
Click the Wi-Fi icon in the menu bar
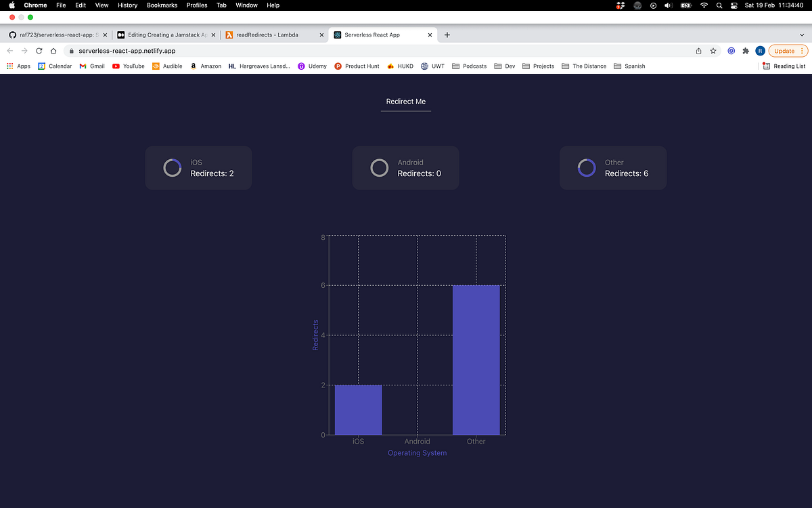coord(704,5)
